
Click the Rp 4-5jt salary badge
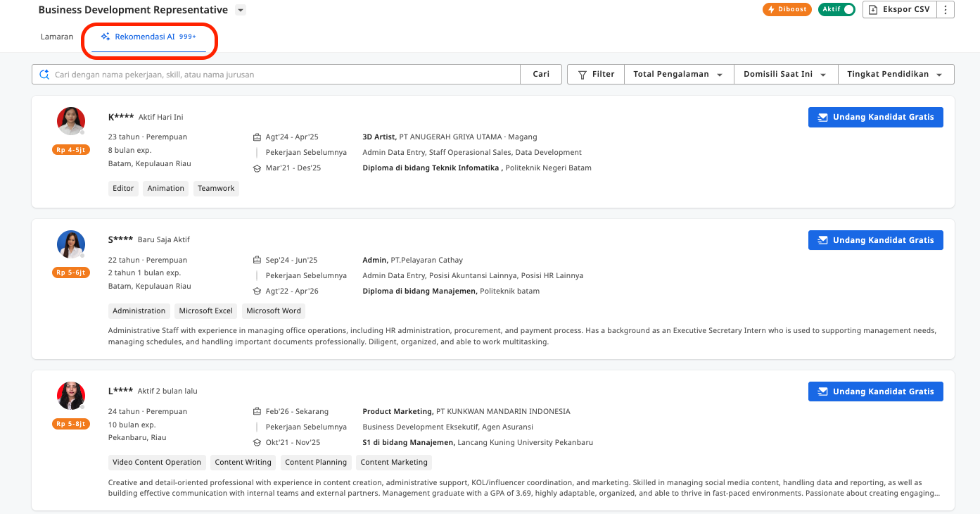(x=71, y=150)
